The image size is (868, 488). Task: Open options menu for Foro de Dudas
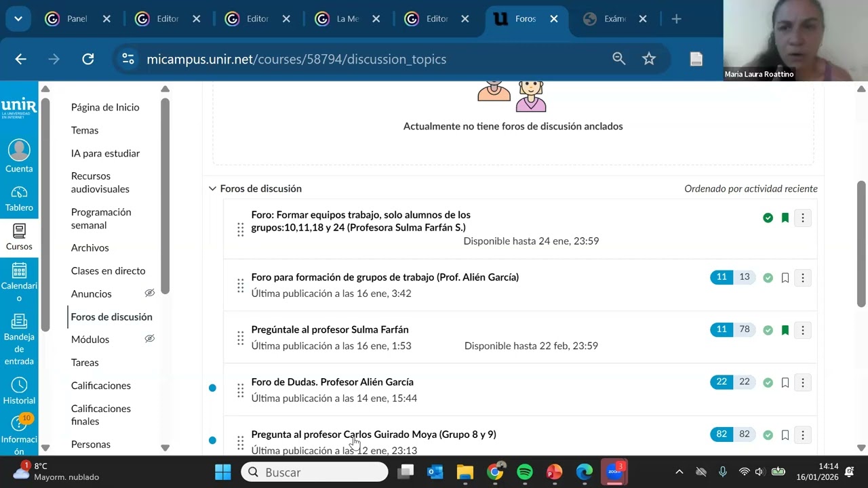[803, 382]
